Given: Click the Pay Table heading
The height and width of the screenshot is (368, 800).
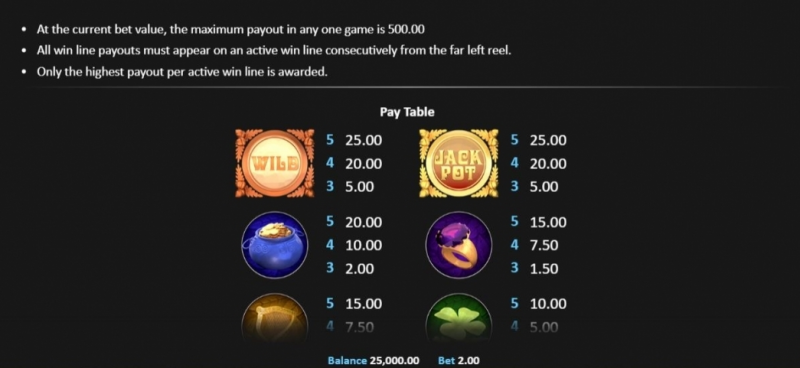Looking at the screenshot, I should [x=407, y=112].
